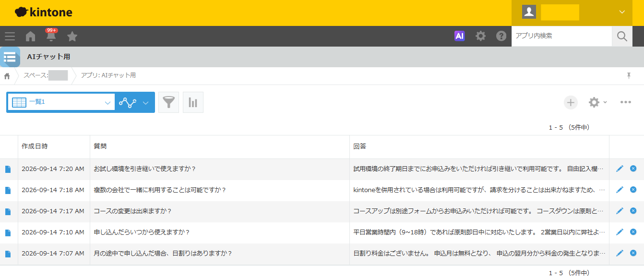Screen dimensions: 644x280
Task: Pin the breadcrumb bar with pin icon
Action: (x=629, y=76)
